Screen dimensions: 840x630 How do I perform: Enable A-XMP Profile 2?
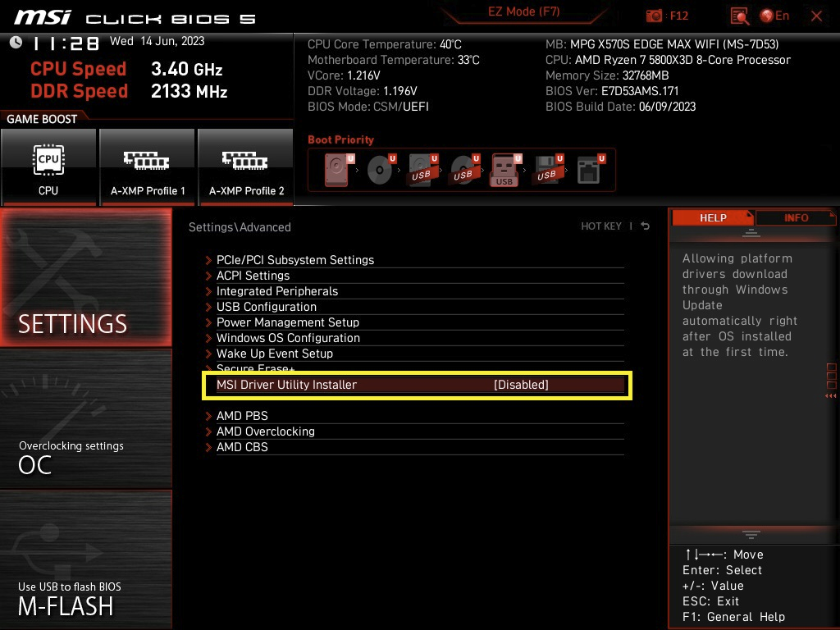point(246,167)
